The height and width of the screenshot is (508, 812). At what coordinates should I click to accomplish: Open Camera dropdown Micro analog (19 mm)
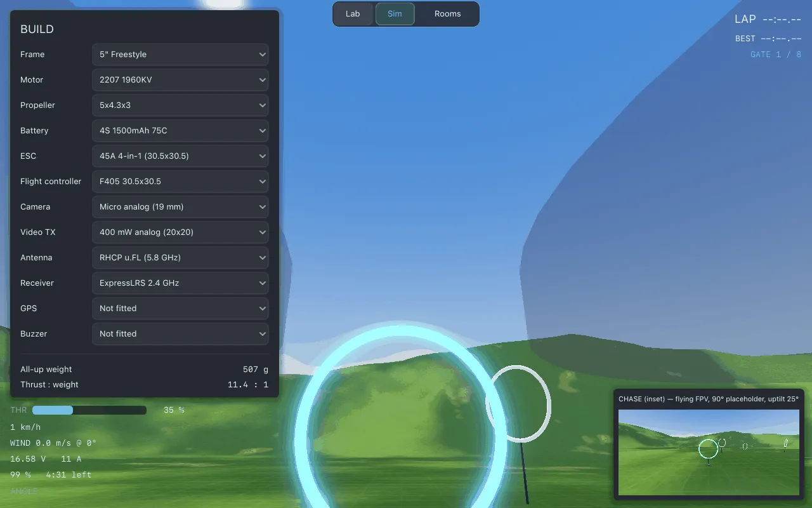pos(180,207)
